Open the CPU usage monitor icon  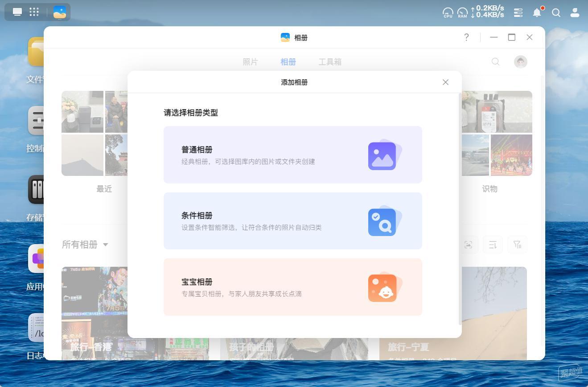point(448,12)
